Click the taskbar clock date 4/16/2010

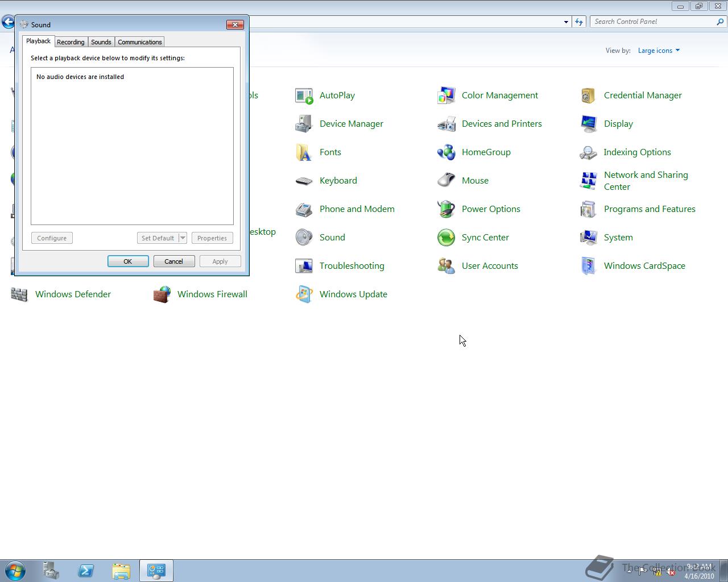tap(699, 576)
